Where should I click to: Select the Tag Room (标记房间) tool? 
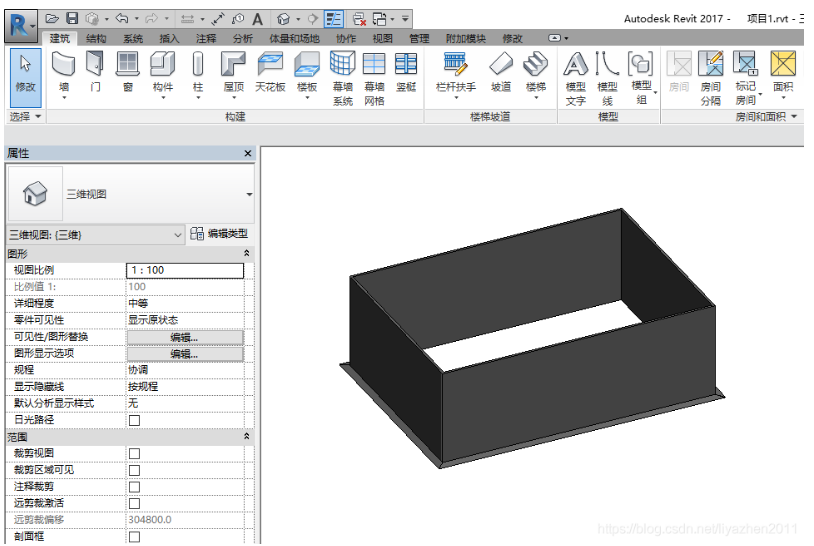747,78
